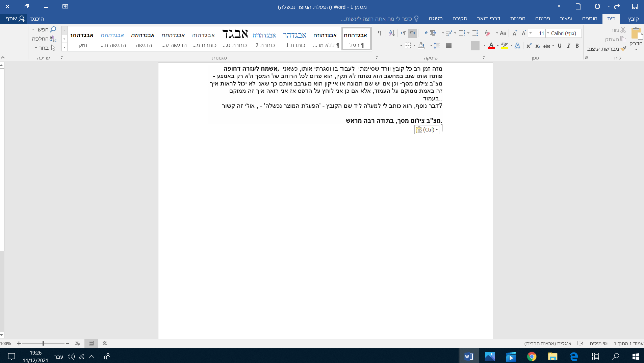Expand the styles gallery with the More arrow

tap(64, 47)
